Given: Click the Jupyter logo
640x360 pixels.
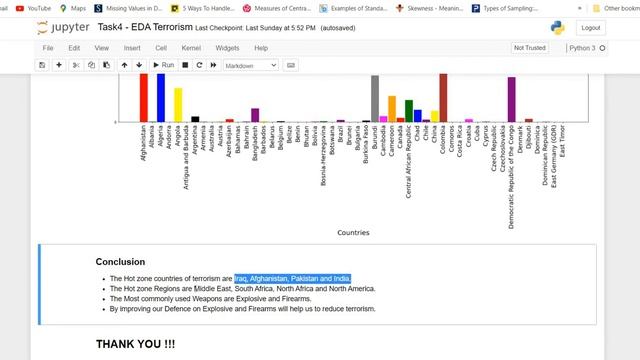Looking at the screenshot, I should 63,27.
